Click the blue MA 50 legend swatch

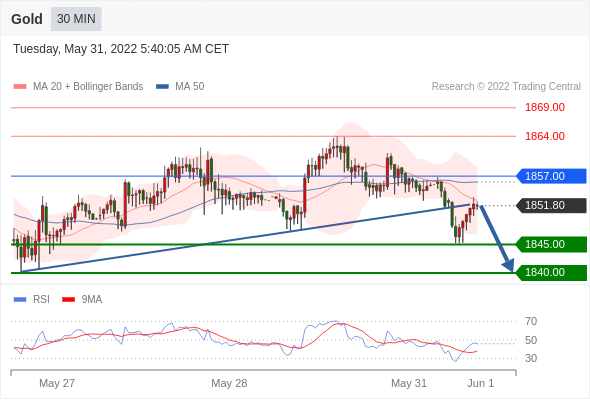(162, 87)
